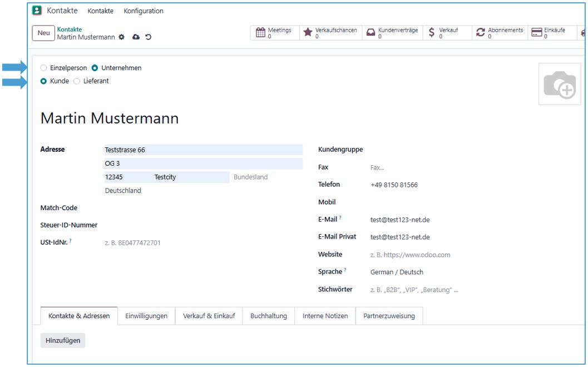Open Meetings calendar stat button
The width and height of the screenshot is (588, 367).
[274, 33]
